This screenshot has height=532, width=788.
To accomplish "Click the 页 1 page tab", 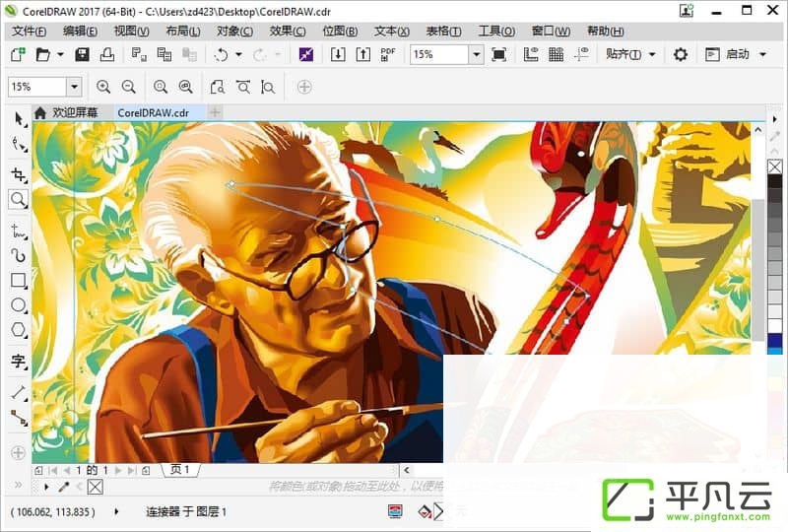I will pyautogui.click(x=180, y=470).
